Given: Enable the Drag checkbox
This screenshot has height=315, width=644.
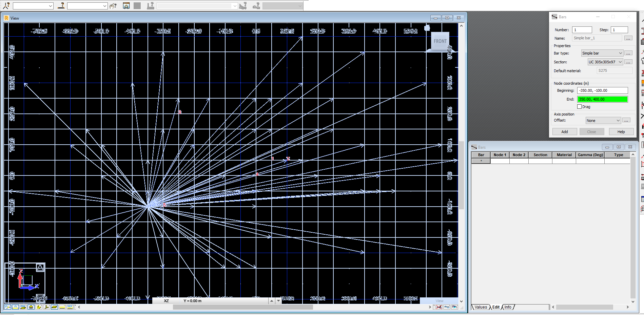Looking at the screenshot, I should point(580,106).
